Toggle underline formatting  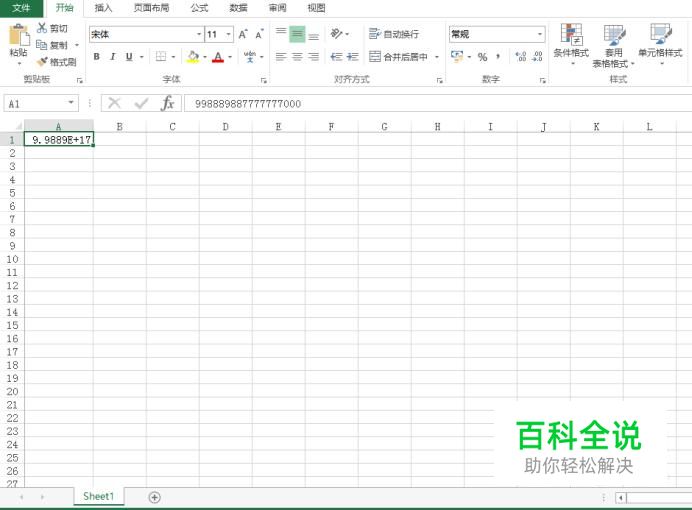(x=129, y=56)
